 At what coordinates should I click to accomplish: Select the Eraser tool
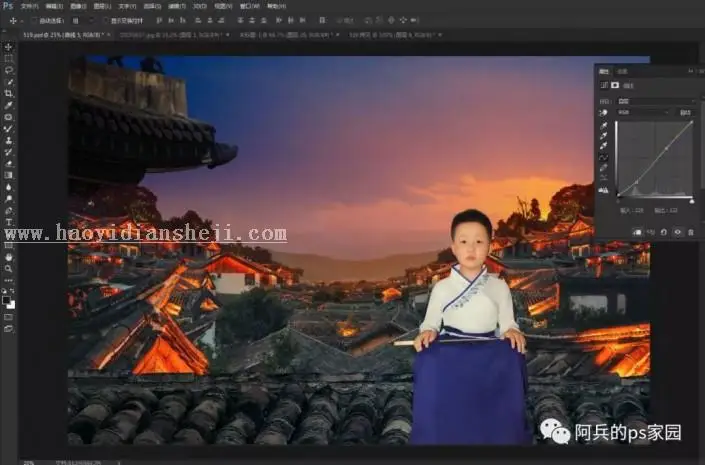(x=9, y=164)
